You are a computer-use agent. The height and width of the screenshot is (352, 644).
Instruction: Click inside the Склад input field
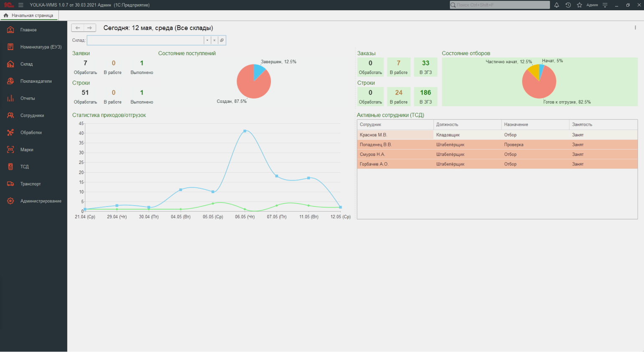(145, 40)
